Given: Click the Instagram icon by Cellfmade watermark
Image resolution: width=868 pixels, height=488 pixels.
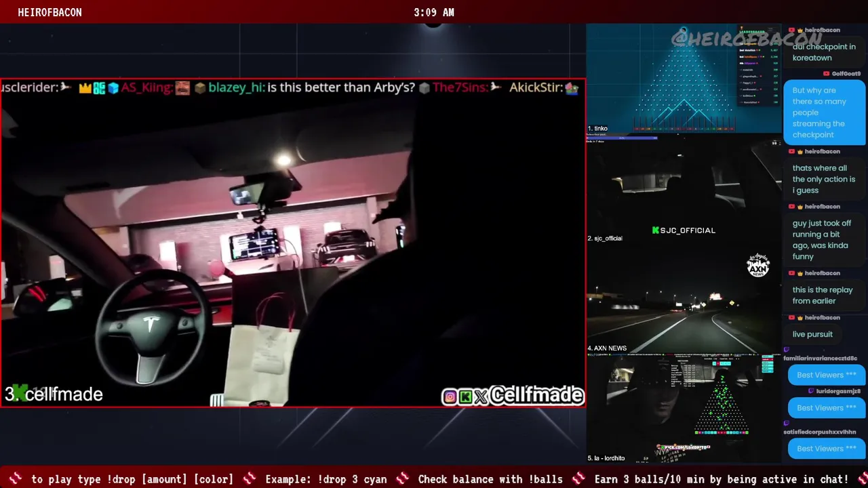Looking at the screenshot, I should 449,396.
